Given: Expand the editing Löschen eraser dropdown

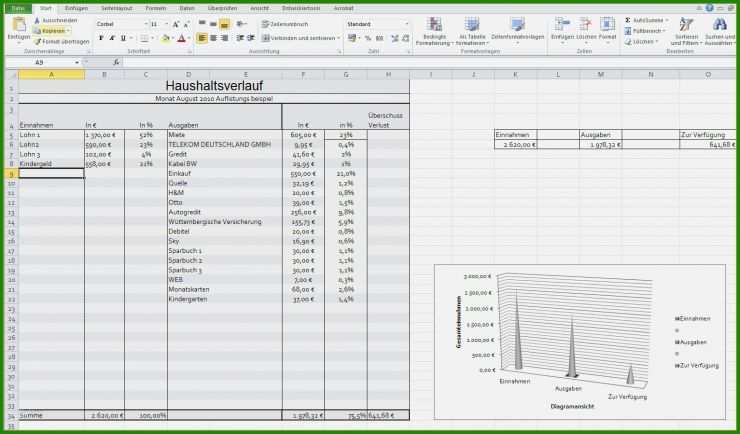Looking at the screenshot, I should coord(656,42).
